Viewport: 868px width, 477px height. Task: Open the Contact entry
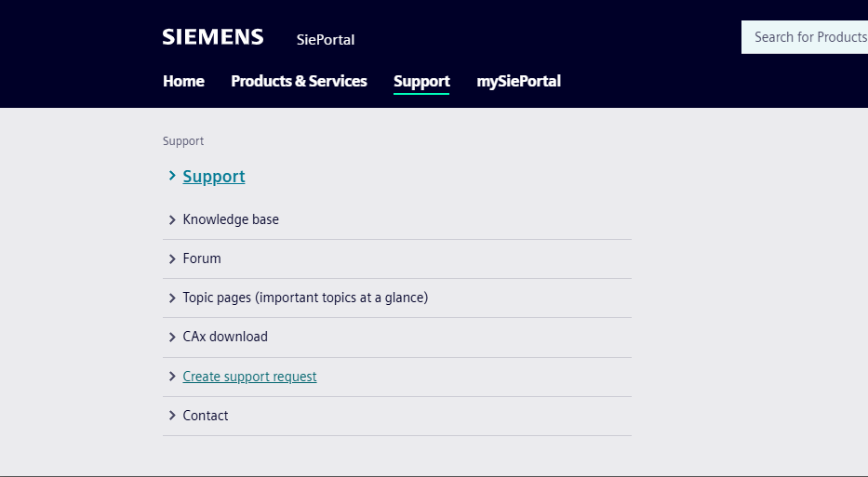(206, 416)
